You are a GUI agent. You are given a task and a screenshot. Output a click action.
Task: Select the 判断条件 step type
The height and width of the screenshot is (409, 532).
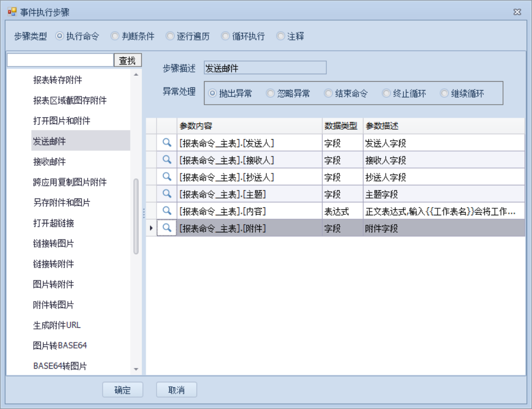tap(115, 37)
